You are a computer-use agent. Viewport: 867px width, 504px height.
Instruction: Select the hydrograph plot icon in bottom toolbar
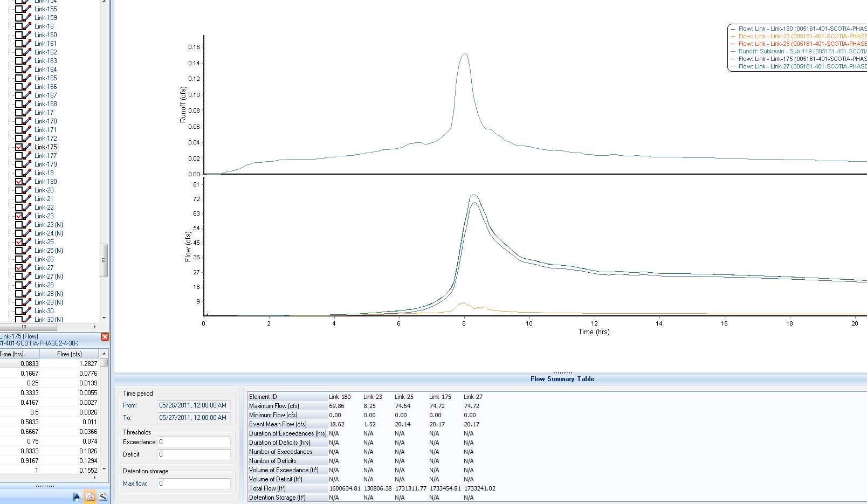pos(90,496)
